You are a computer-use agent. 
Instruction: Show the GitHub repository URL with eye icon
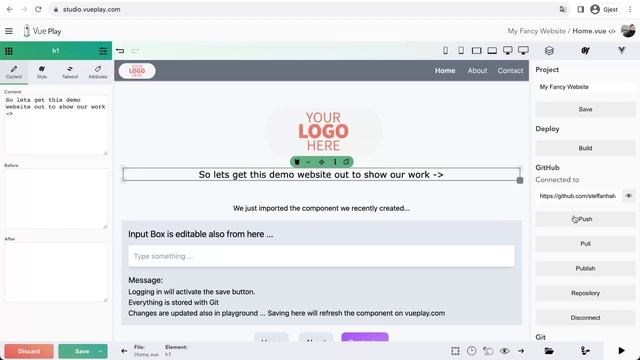(629, 196)
